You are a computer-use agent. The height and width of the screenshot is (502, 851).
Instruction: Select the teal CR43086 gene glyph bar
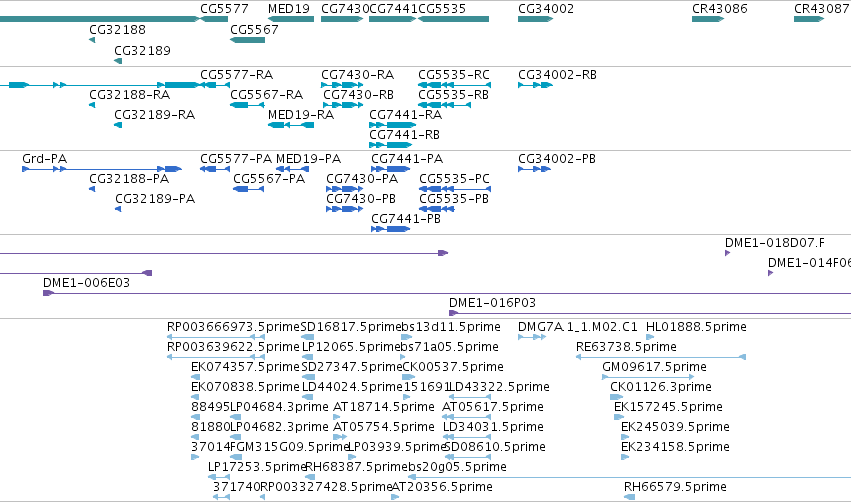708,19
